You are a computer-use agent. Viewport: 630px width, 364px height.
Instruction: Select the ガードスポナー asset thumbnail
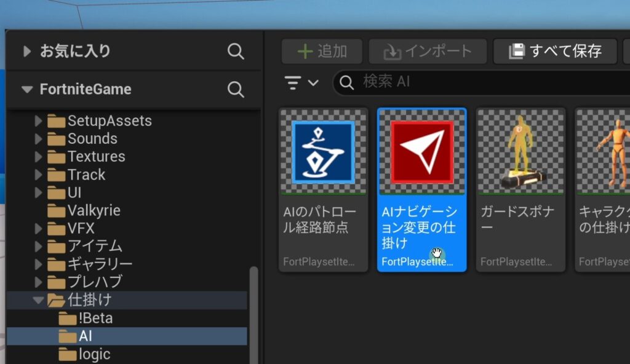(x=520, y=152)
